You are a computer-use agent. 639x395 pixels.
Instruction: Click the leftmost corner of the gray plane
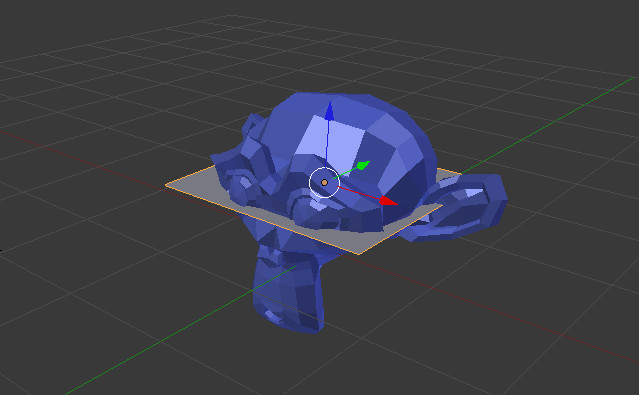click(167, 185)
